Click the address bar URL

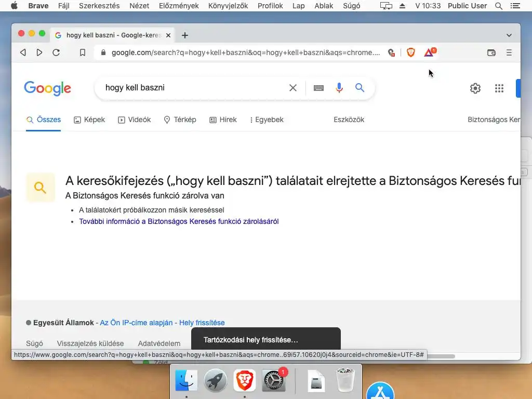(246, 52)
